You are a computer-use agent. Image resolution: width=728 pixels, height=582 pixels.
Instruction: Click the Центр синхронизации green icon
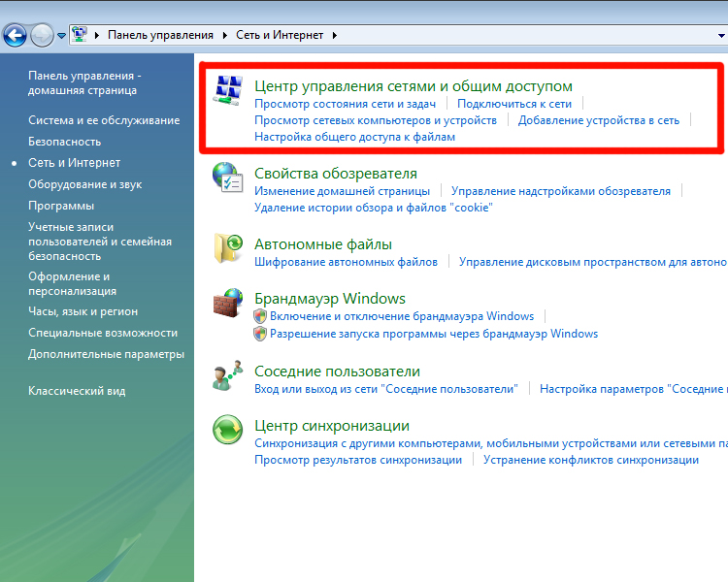[x=227, y=430]
